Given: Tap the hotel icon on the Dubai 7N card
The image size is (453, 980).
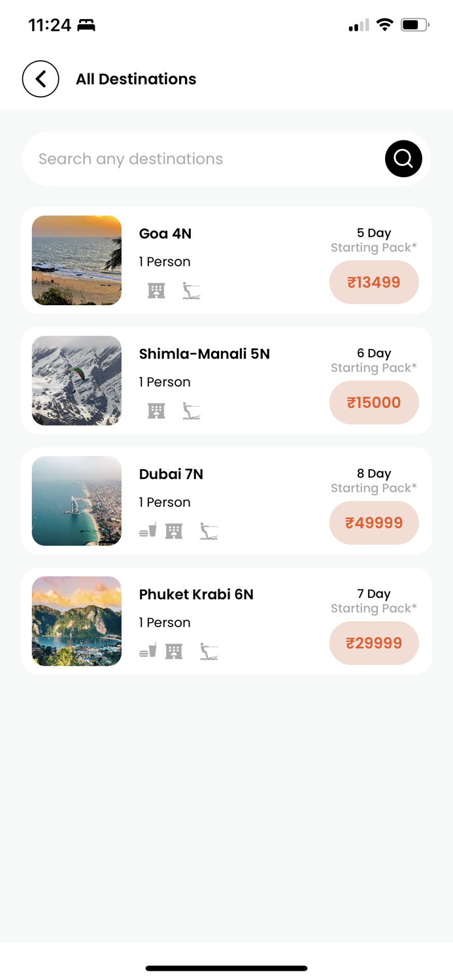Looking at the screenshot, I should pyautogui.click(x=174, y=531).
